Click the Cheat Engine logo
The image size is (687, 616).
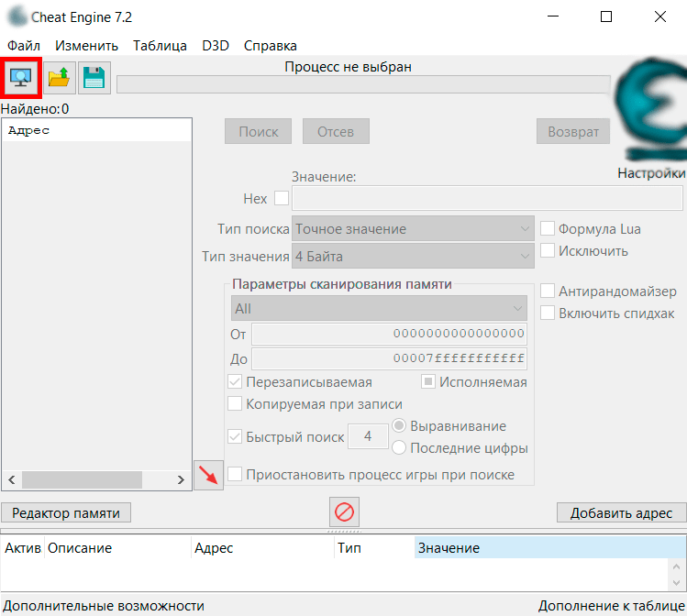(x=652, y=109)
